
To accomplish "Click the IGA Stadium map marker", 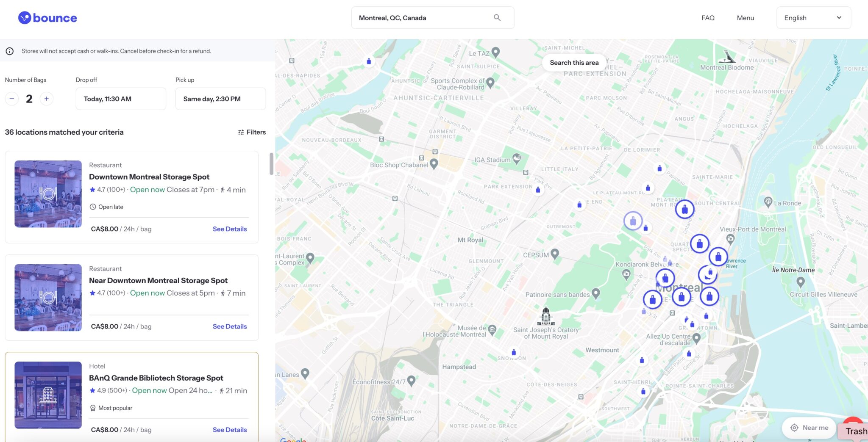I will (x=516, y=159).
